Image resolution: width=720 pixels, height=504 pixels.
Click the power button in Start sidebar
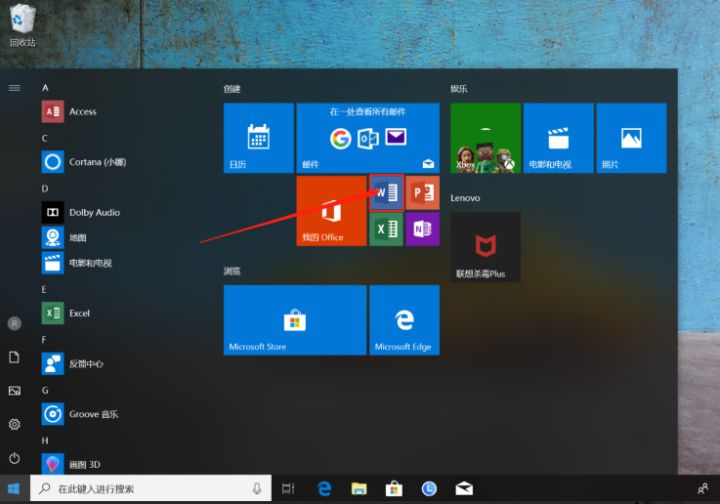click(x=14, y=458)
